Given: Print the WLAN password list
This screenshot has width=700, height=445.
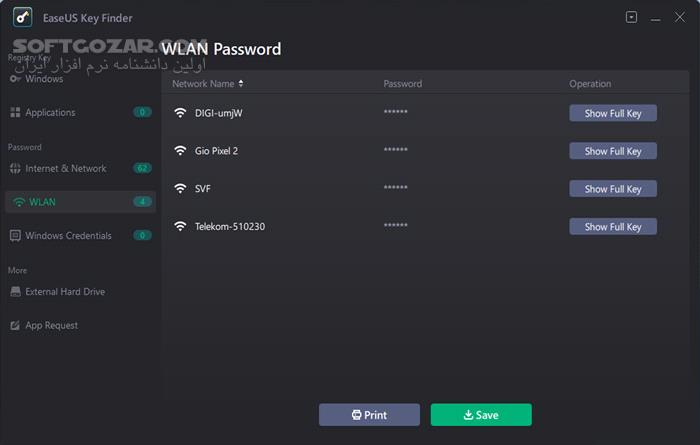Looking at the screenshot, I should 369,415.
